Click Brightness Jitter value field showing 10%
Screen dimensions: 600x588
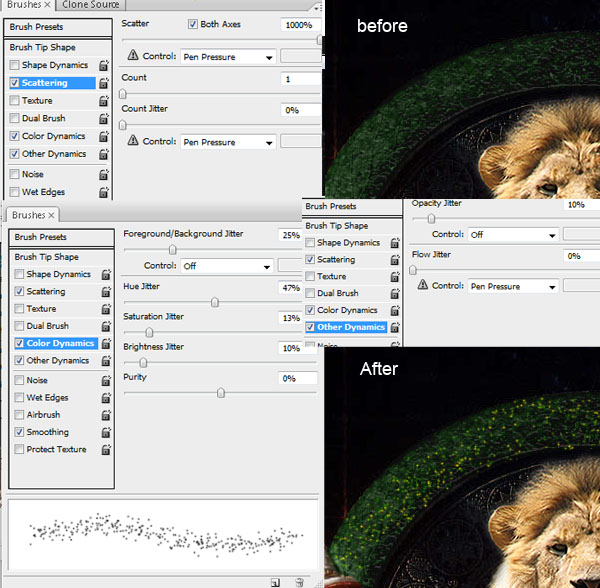click(x=297, y=348)
